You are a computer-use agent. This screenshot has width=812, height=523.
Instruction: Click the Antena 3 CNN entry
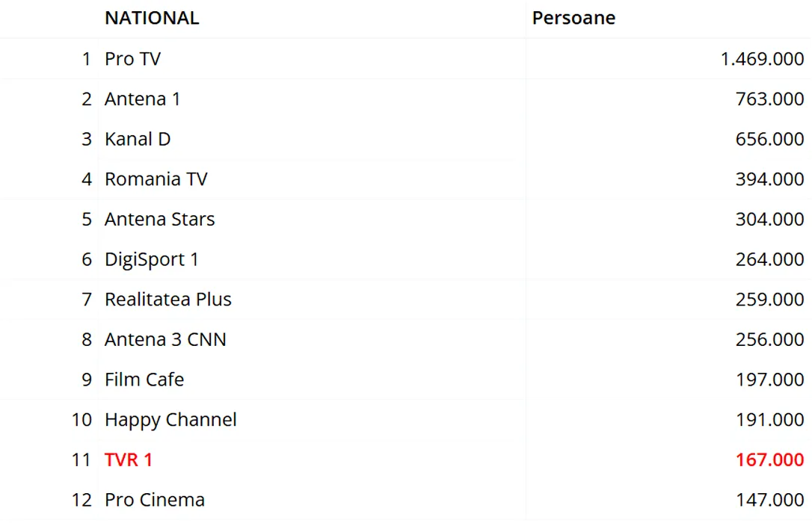[164, 339]
